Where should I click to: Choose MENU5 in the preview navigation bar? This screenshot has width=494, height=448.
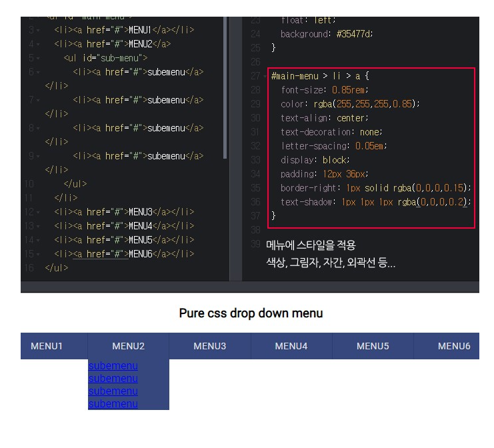[373, 346]
